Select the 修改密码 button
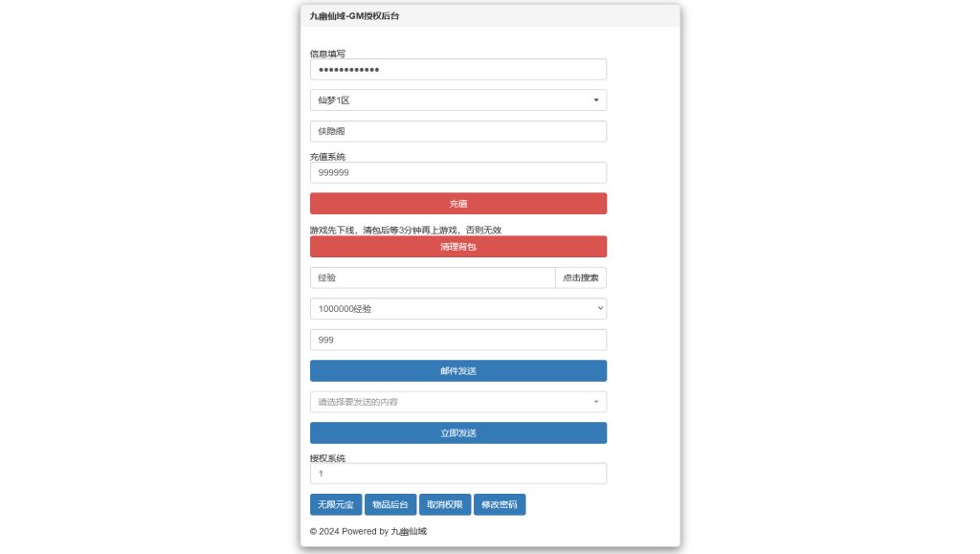Image resolution: width=980 pixels, height=554 pixels. coord(499,505)
